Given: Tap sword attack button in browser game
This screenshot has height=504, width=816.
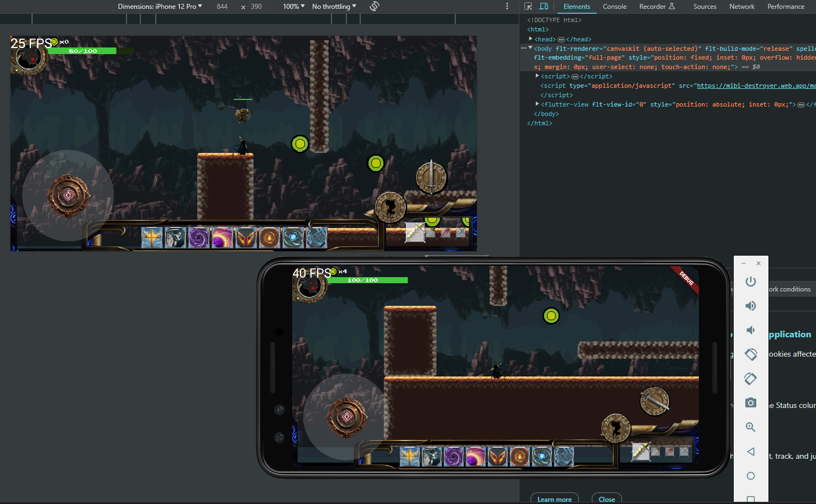Looking at the screenshot, I should (431, 177).
